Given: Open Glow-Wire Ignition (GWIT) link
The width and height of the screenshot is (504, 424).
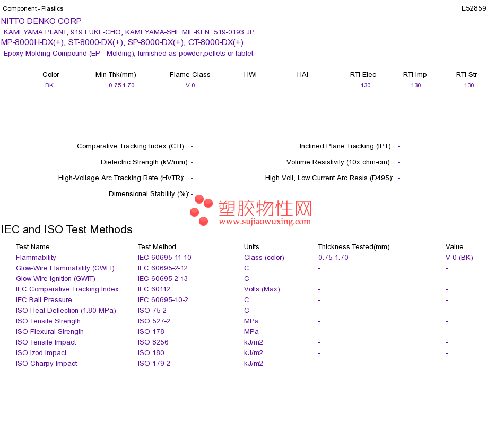Looking at the screenshot, I should pyautogui.click(x=56, y=279).
